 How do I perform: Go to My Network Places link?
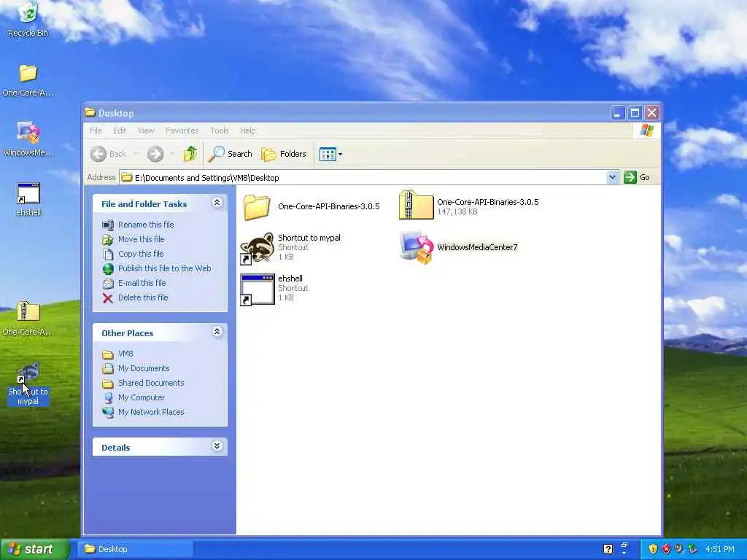pyautogui.click(x=151, y=412)
